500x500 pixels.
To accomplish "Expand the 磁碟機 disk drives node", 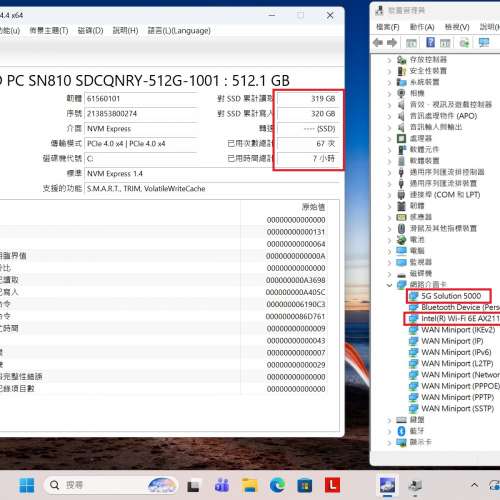I will click(389, 274).
